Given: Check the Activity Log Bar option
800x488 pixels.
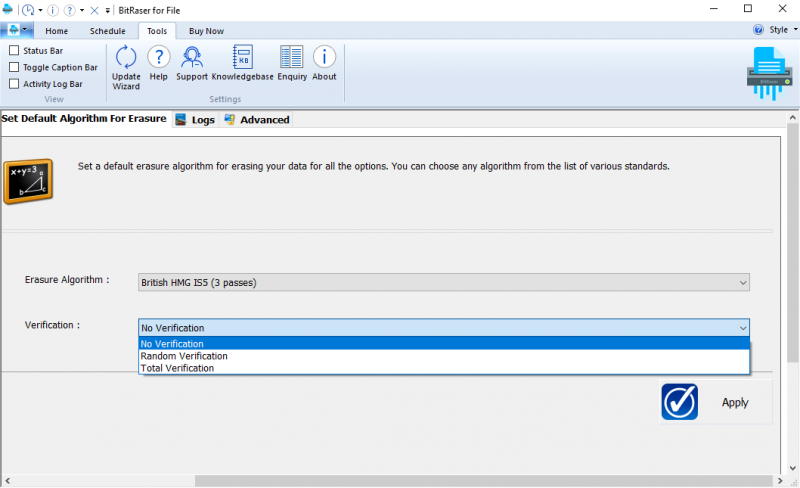Looking at the screenshot, I should 14,84.
